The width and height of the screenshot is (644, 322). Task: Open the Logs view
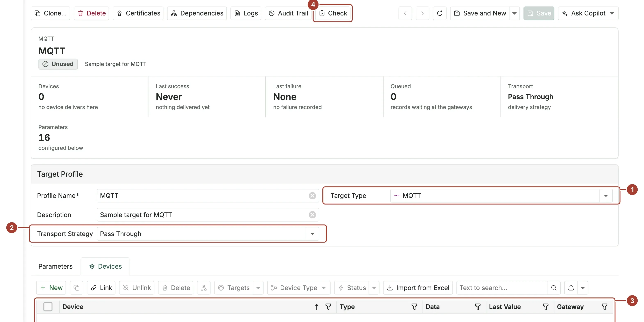[246, 13]
